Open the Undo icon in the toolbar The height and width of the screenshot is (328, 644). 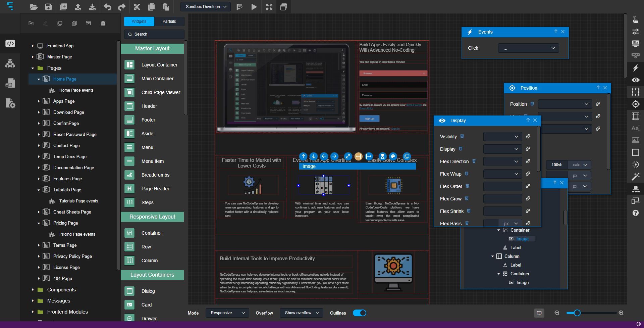(107, 7)
